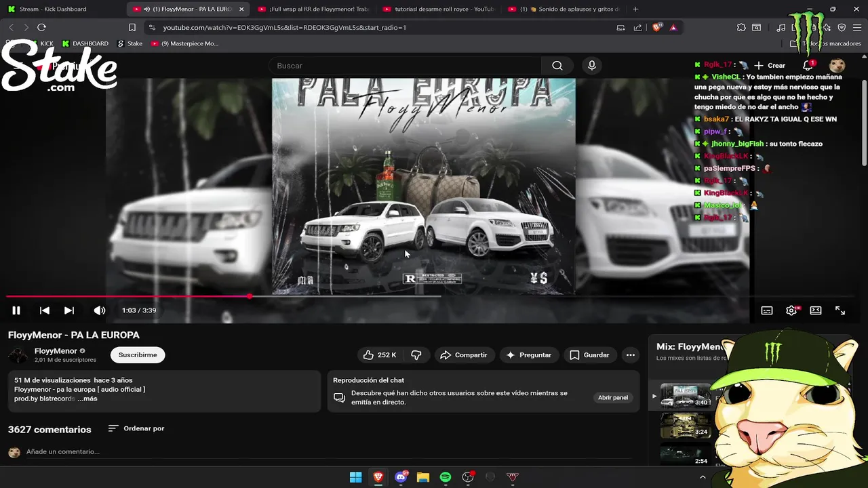Open the 2:54 mix video thumbnail
Screen dimensions: 868x488
686,454
